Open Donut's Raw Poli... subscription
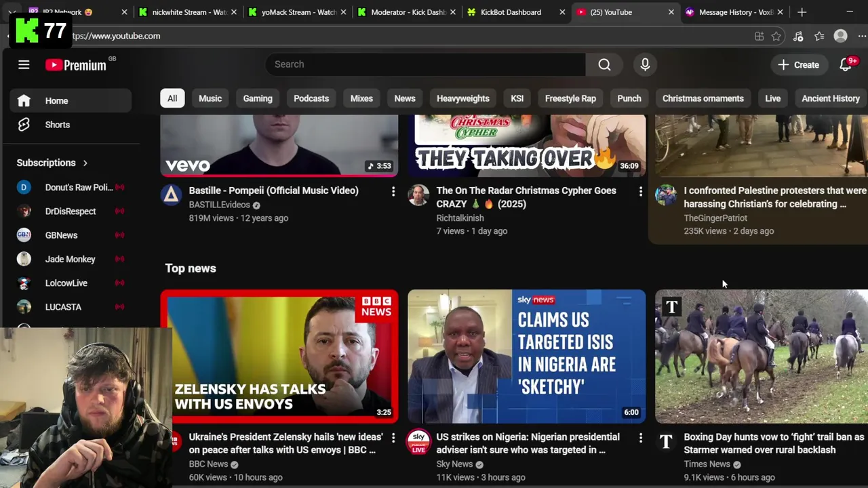Image resolution: width=868 pixels, height=488 pixels. pos(71,187)
